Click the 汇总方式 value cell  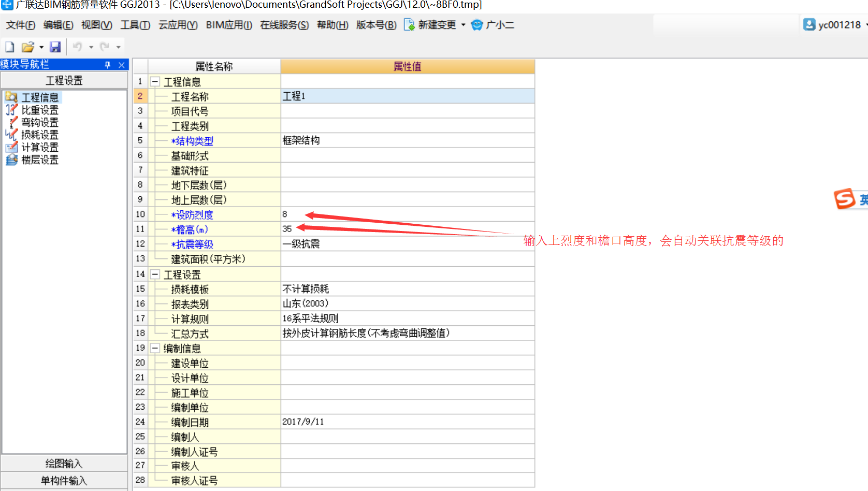(408, 333)
